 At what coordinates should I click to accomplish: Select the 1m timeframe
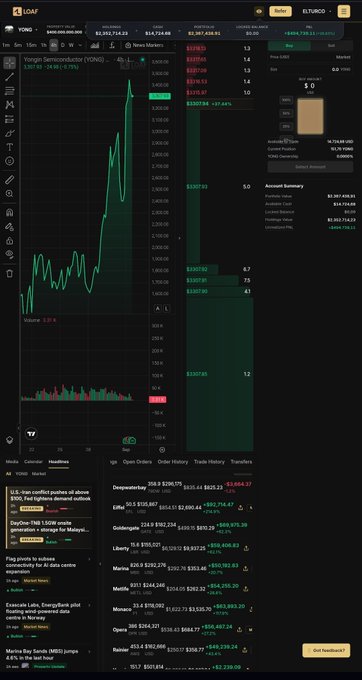click(x=6, y=45)
